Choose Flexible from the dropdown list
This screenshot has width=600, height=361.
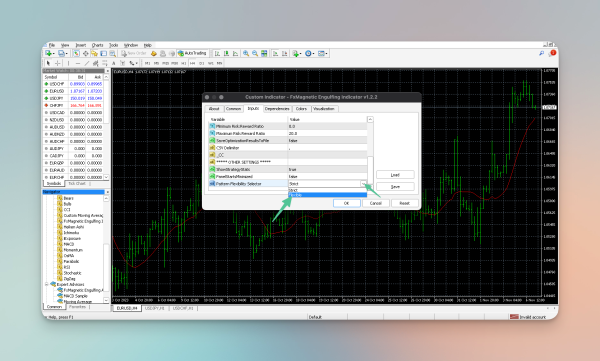pyautogui.click(x=327, y=195)
